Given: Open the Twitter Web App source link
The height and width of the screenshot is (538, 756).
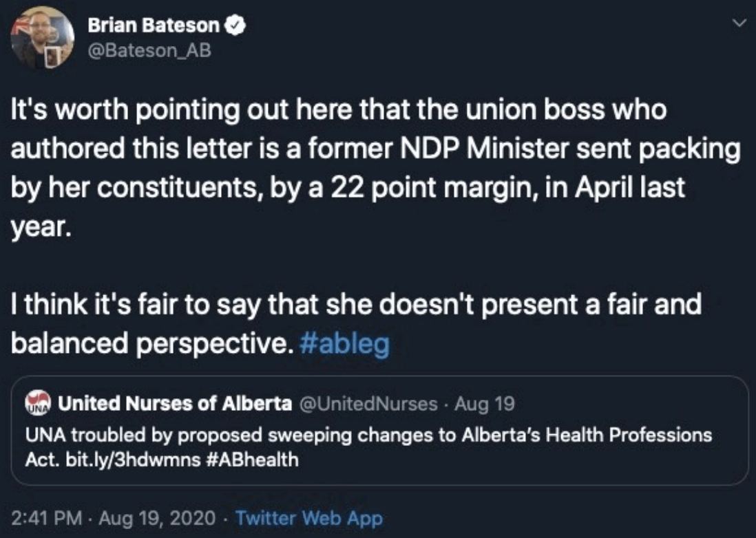Looking at the screenshot, I should [x=308, y=517].
